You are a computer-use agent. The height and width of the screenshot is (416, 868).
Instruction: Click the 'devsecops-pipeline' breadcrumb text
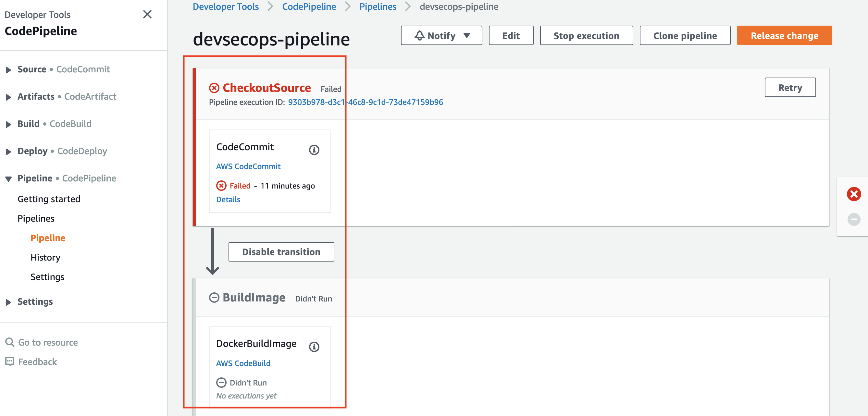point(459,6)
